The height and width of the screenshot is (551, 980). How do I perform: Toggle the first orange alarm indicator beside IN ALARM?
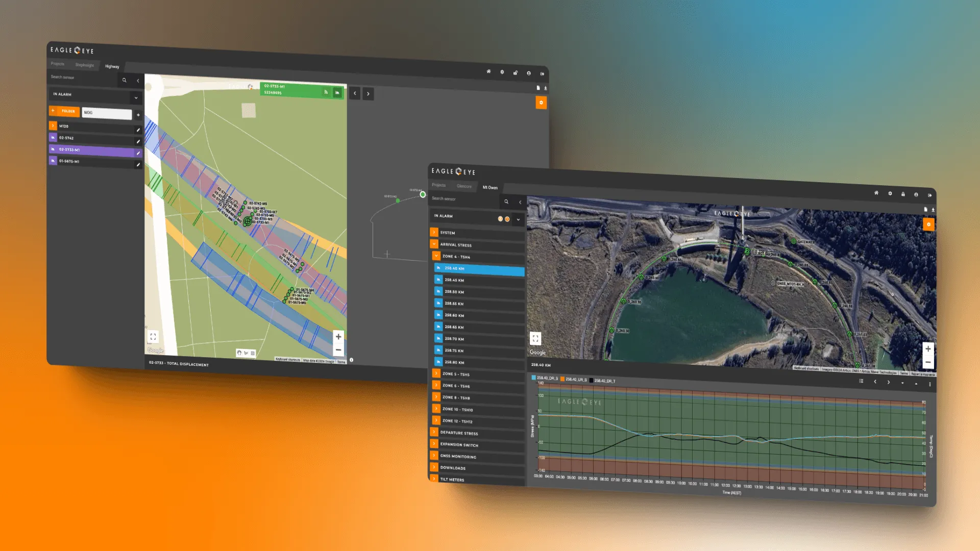(x=500, y=219)
